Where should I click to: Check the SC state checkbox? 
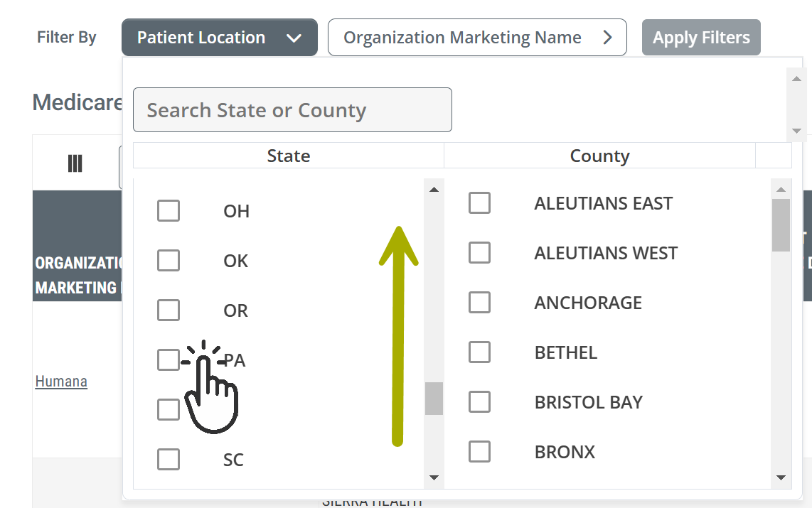pos(169,459)
